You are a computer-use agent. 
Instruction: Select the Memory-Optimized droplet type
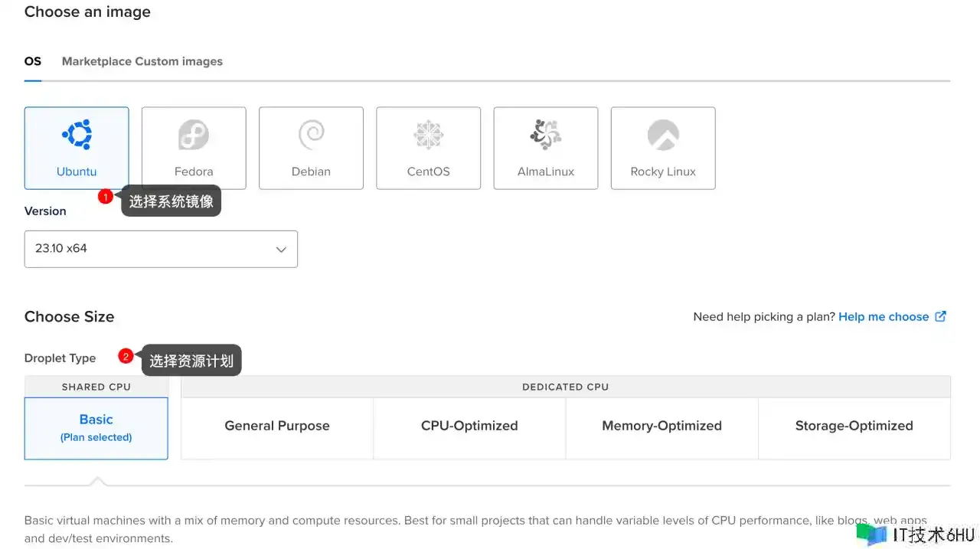(x=661, y=426)
